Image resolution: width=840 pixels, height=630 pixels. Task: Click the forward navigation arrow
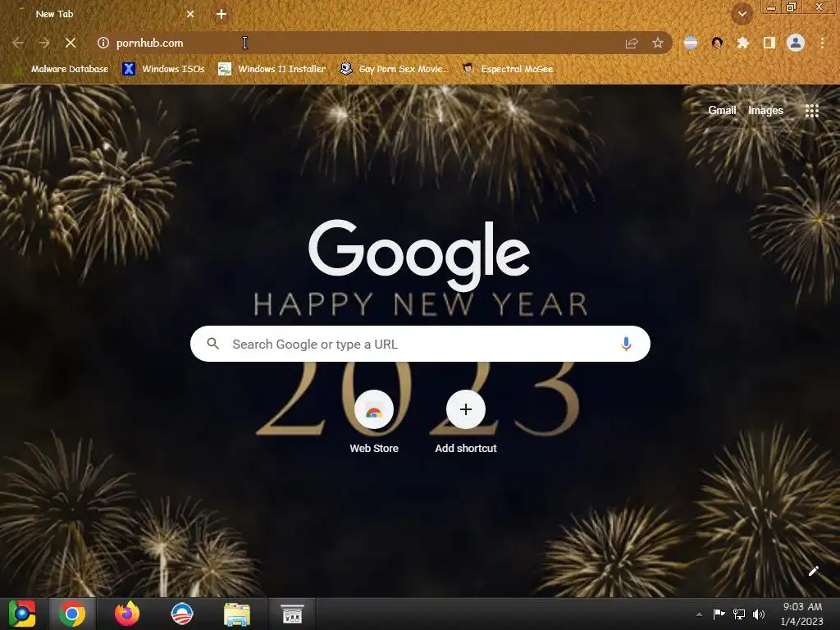click(44, 43)
